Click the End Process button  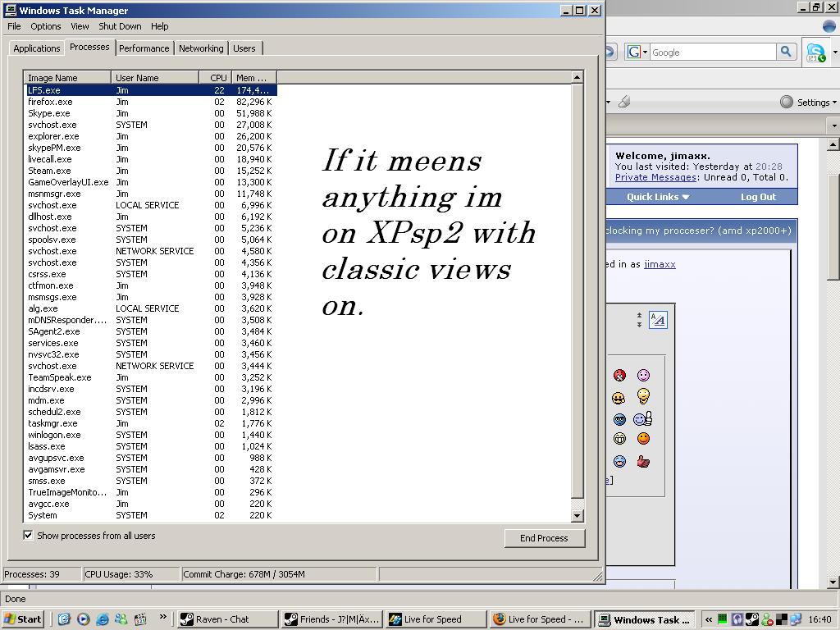(x=545, y=538)
